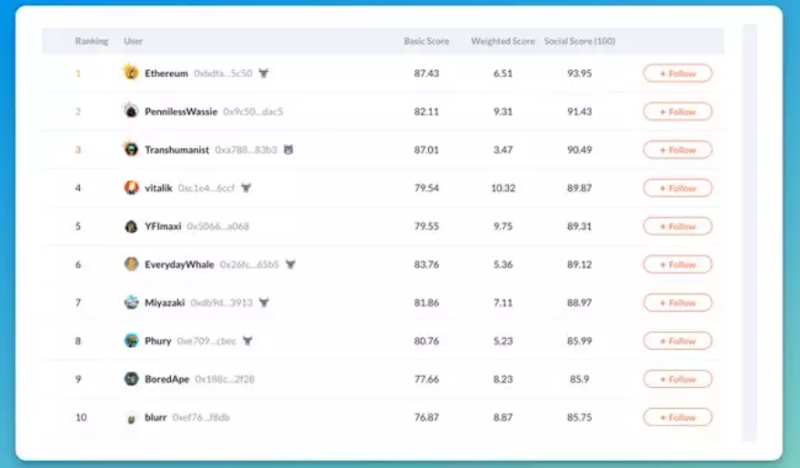Screen dimensions: 800x468
Task: Click EverydayWhale avatar icon
Action: pyautogui.click(x=130, y=264)
